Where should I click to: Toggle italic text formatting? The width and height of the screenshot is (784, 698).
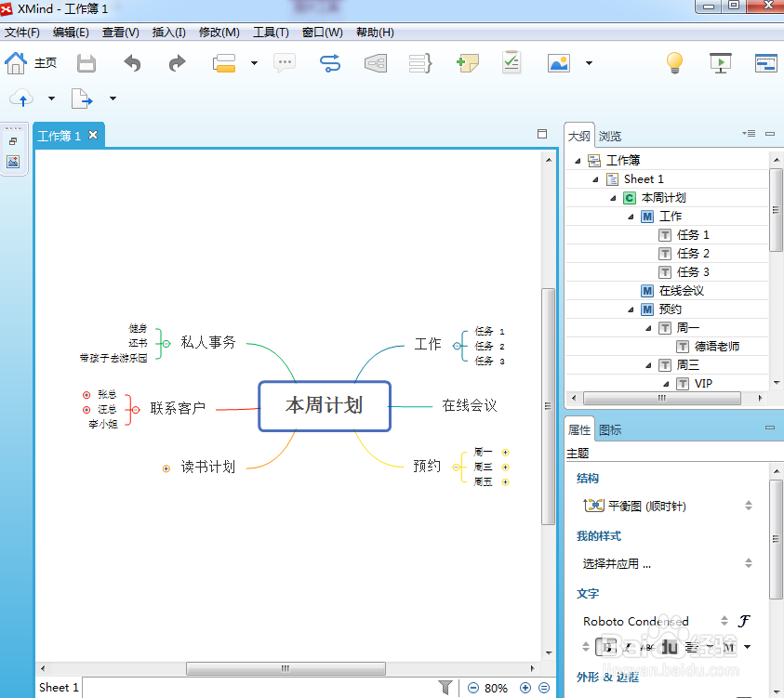[628, 647]
